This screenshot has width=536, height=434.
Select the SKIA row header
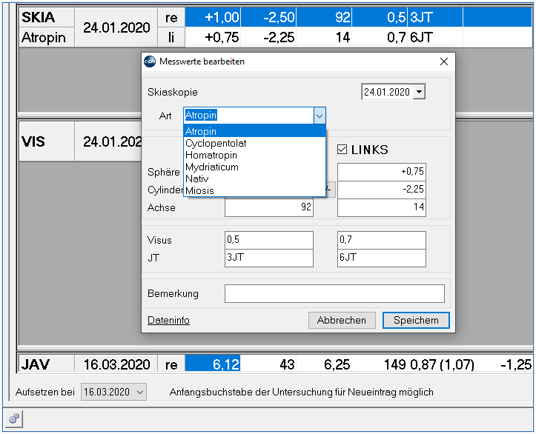[46, 17]
